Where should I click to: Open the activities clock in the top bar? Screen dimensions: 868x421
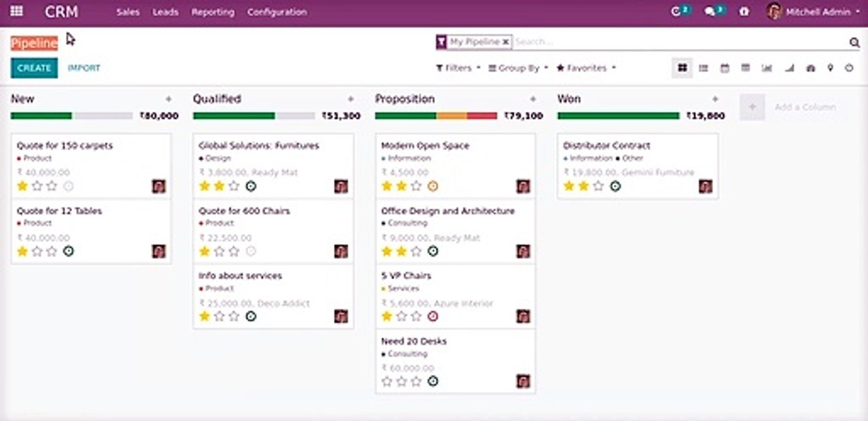click(x=676, y=12)
